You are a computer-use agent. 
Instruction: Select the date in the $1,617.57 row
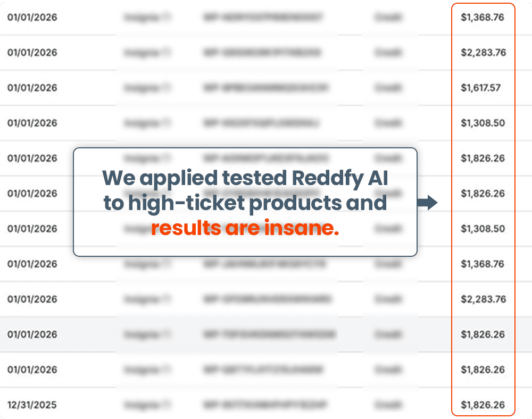(32, 88)
